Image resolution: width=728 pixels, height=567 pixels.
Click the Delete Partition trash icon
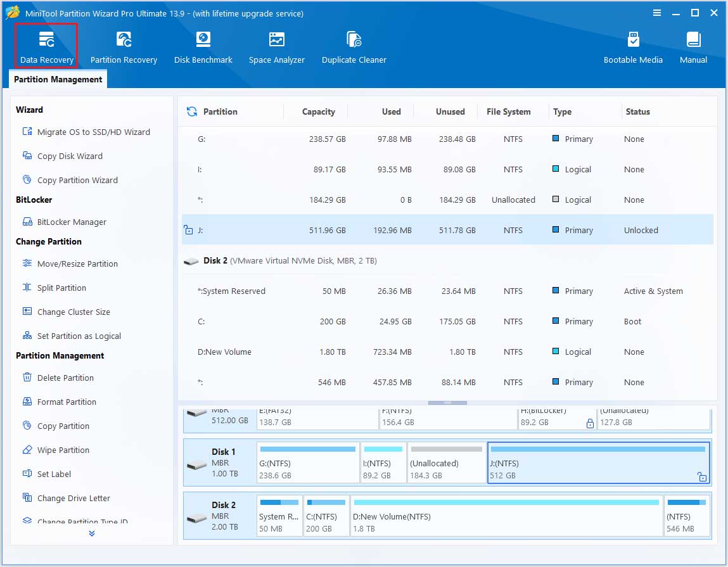pos(27,377)
